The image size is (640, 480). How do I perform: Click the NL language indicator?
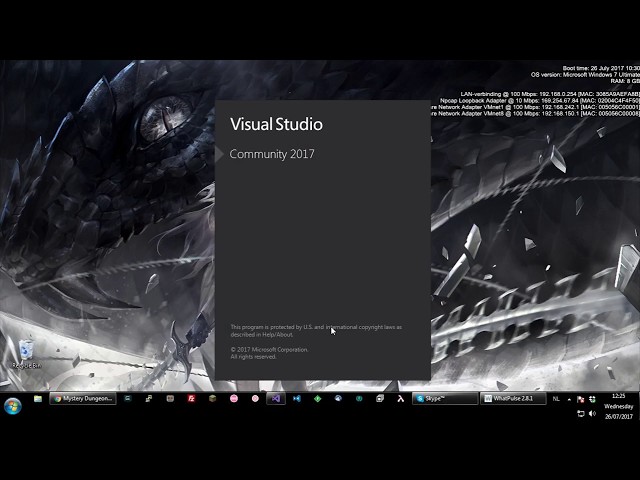[556, 399]
